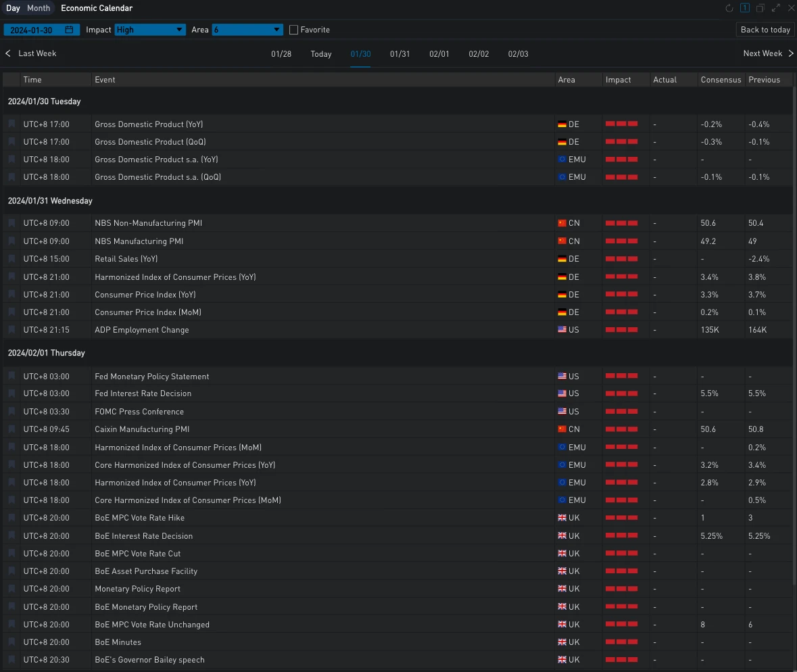
Task: Switch to the 02/02 date tab
Action: [x=479, y=54]
